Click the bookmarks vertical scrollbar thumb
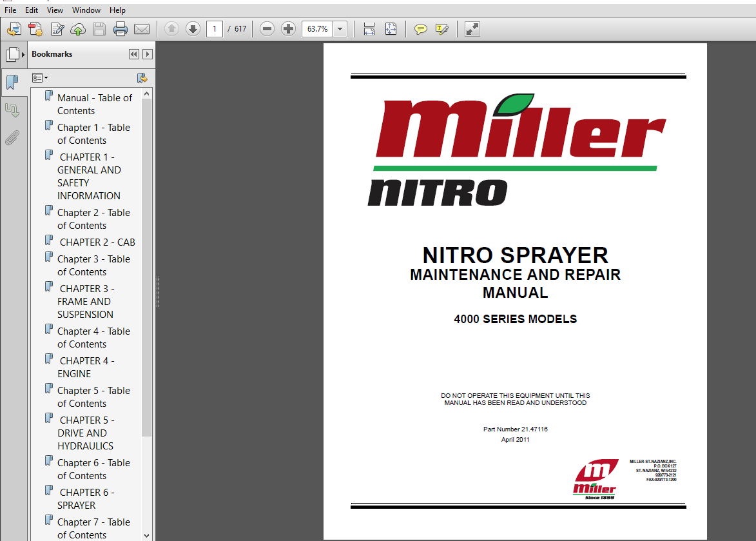Screen dimensions: 756x541 pyautogui.click(x=146, y=268)
